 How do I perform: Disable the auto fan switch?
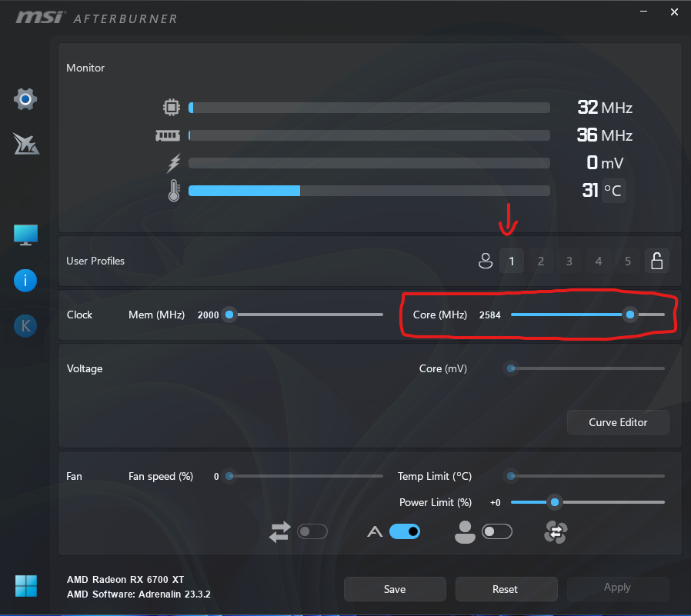(x=405, y=531)
